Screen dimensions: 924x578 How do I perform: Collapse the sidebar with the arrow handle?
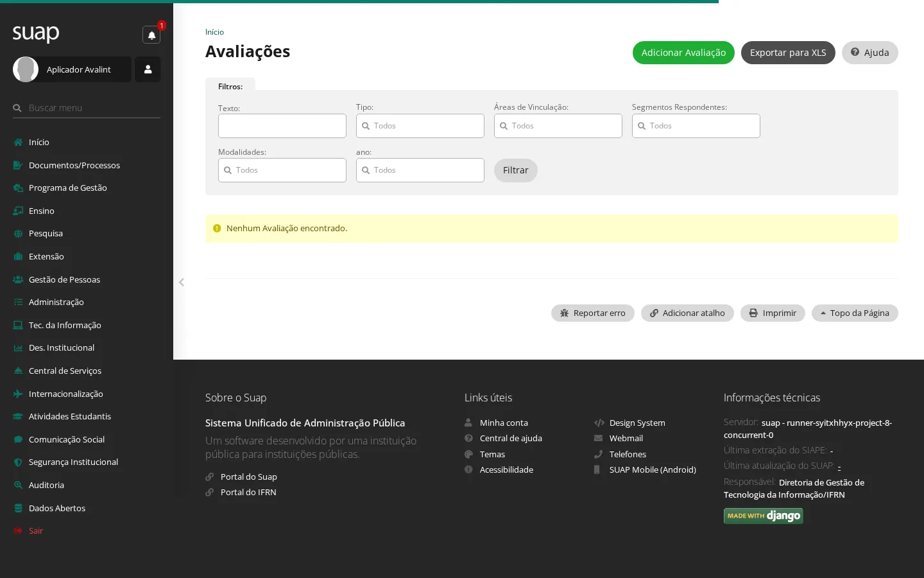pyautogui.click(x=182, y=282)
